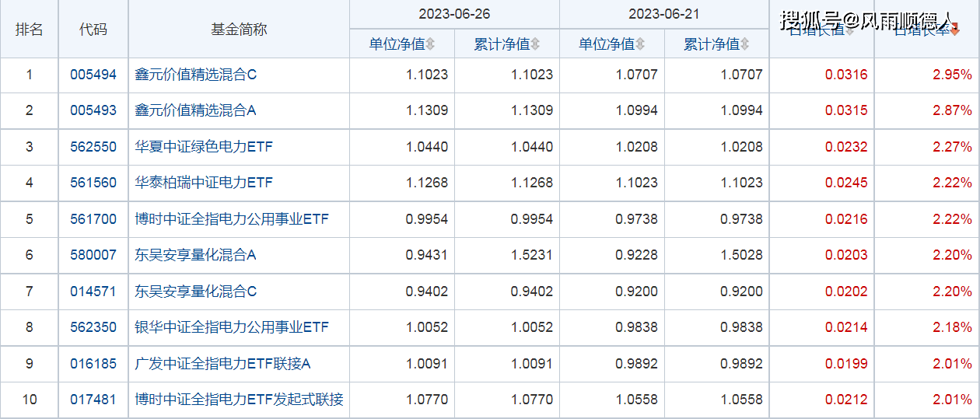Open 东吴安享量化混合C fund page
This screenshot has width=980, height=419.
click(196, 292)
